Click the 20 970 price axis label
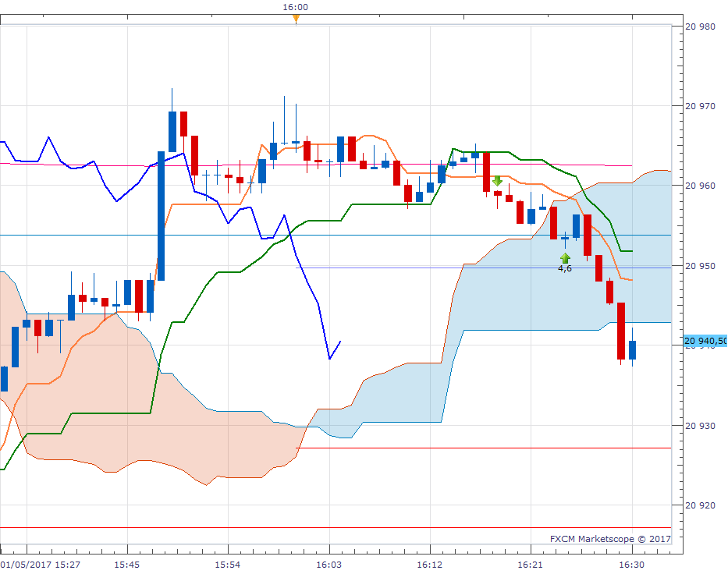The height and width of the screenshot is (574, 728). [x=700, y=106]
